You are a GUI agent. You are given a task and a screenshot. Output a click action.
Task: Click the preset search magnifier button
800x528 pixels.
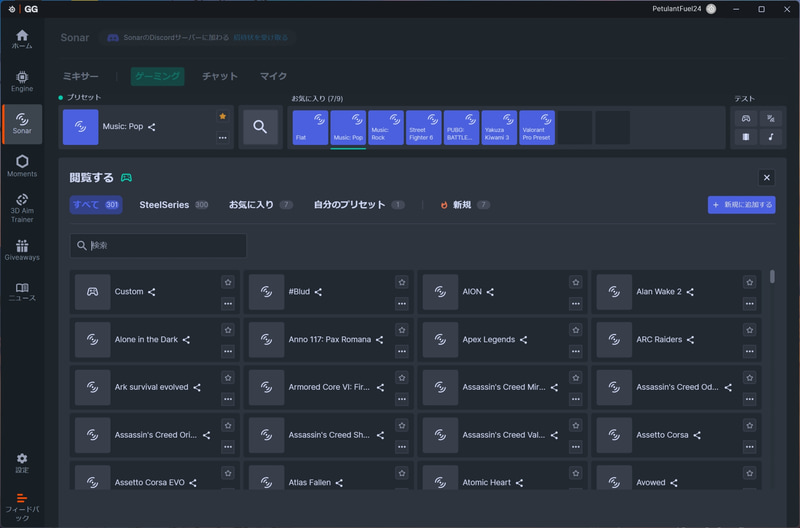tap(260, 127)
